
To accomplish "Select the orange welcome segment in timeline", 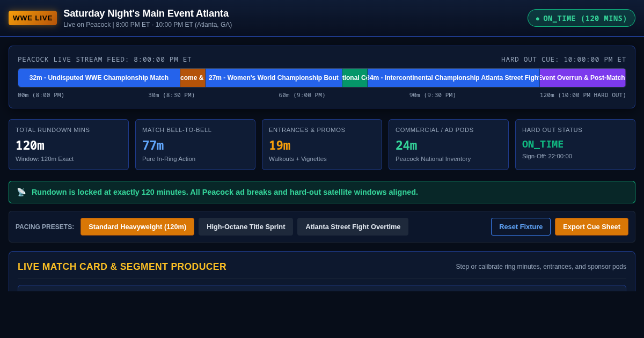I will (x=193, y=78).
